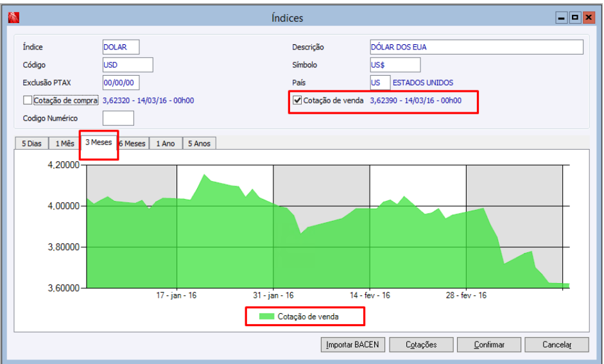Click the red application icon in title bar
604x364 pixels.
point(13,17)
